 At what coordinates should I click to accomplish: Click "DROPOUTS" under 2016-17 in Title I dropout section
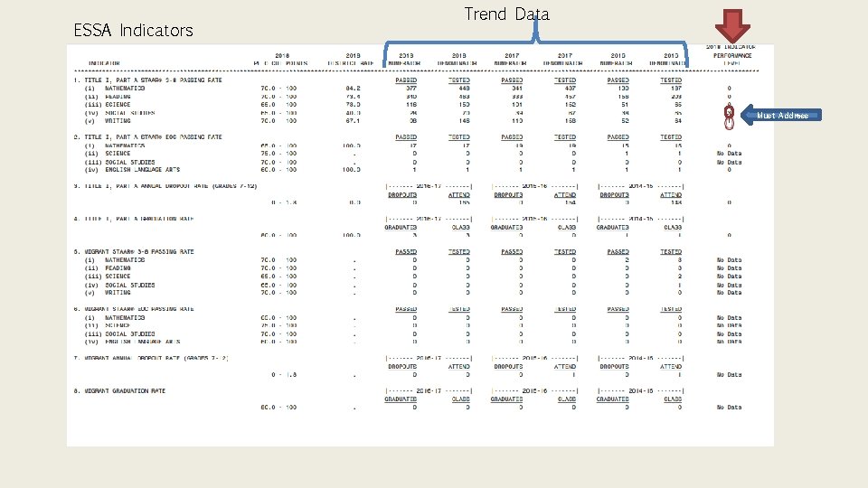[x=401, y=195]
